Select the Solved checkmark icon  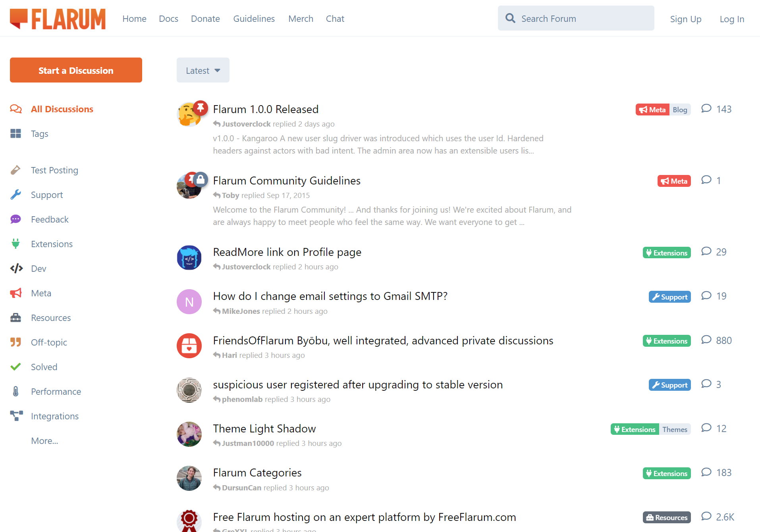tap(16, 367)
